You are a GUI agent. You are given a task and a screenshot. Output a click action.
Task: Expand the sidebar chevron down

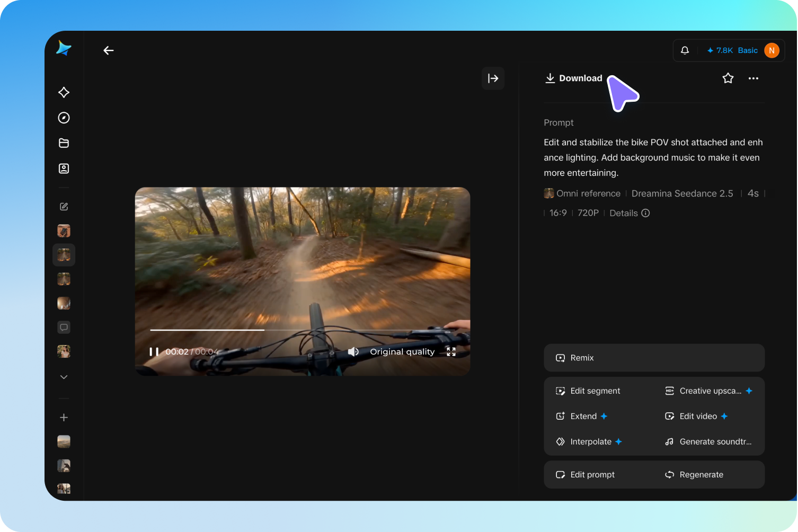tap(64, 377)
